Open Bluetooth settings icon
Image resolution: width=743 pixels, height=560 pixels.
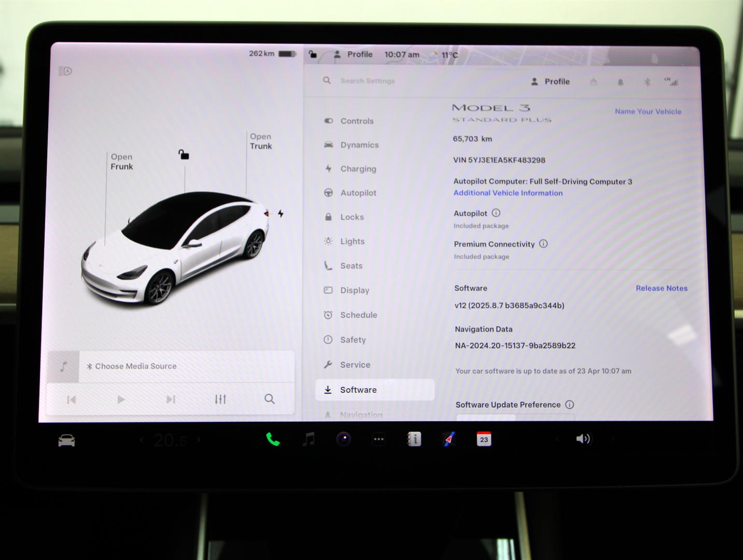[647, 82]
